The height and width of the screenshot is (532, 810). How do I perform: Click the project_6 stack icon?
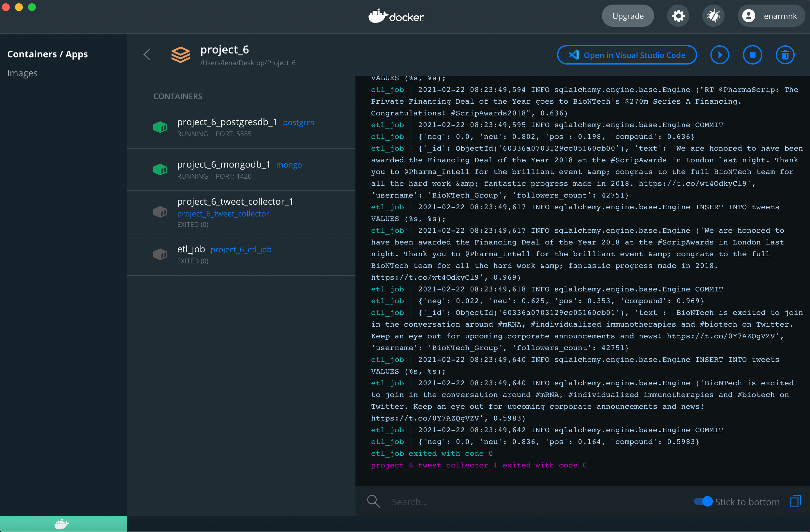click(180, 54)
